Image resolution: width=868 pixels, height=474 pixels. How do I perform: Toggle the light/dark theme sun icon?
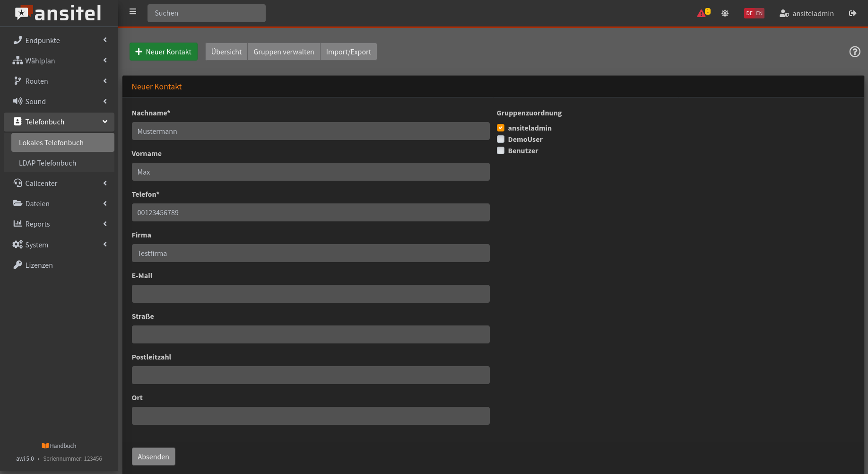[725, 13]
